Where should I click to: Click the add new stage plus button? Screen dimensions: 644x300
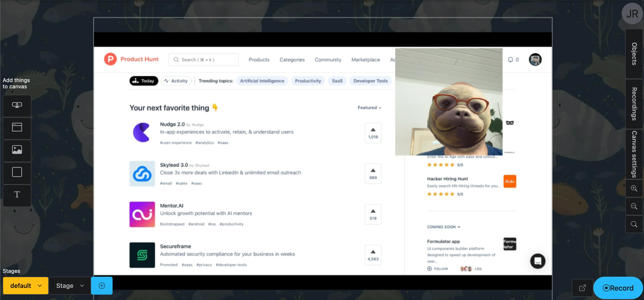point(102,285)
